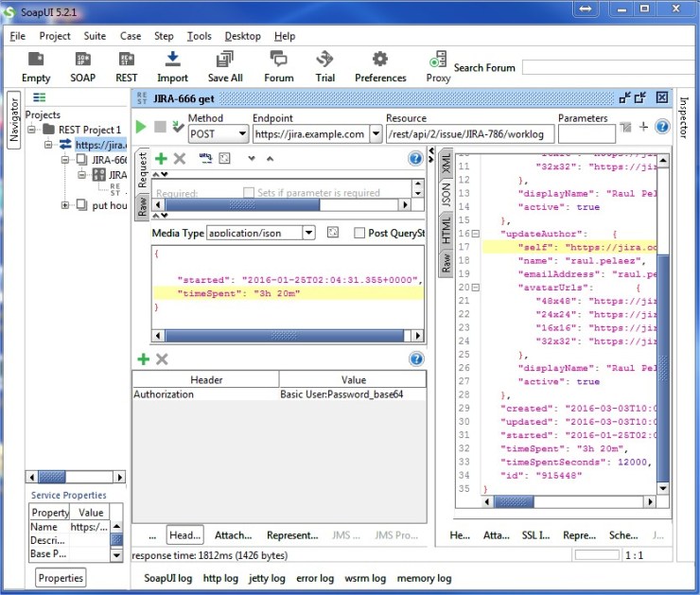
Task: Toggle the Post QueryString checkbox
Action: [359, 233]
